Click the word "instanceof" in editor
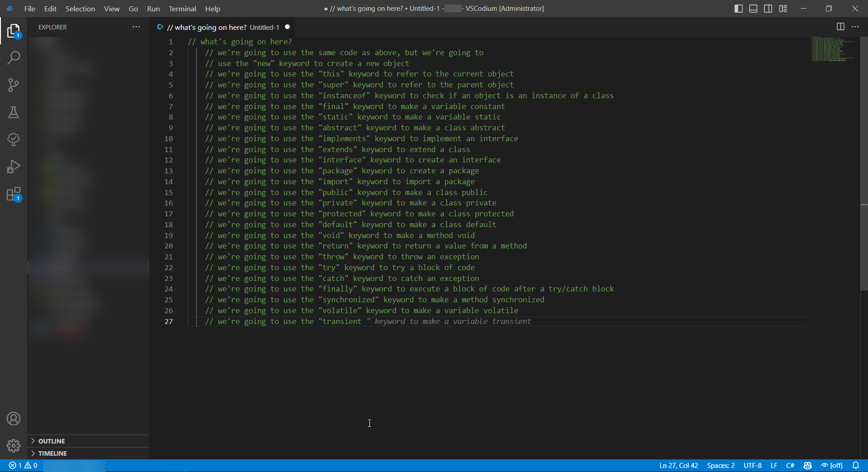 pos(344,95)
